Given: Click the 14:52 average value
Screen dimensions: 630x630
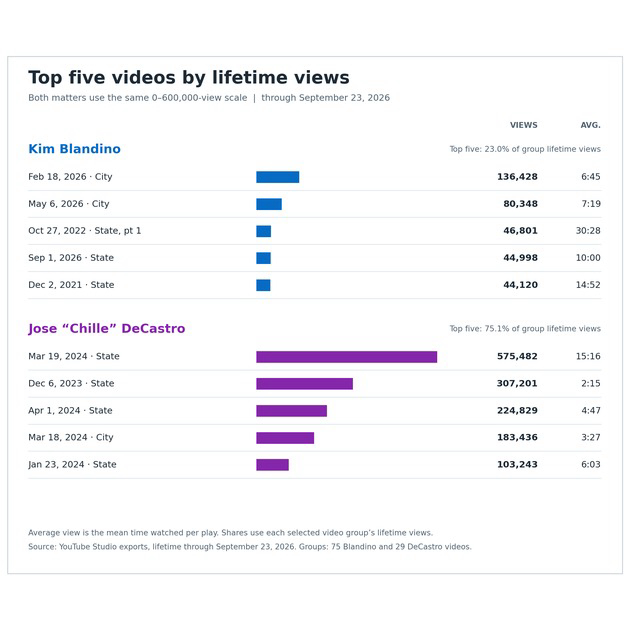Looking at the screenshot, I should [588, 285].
